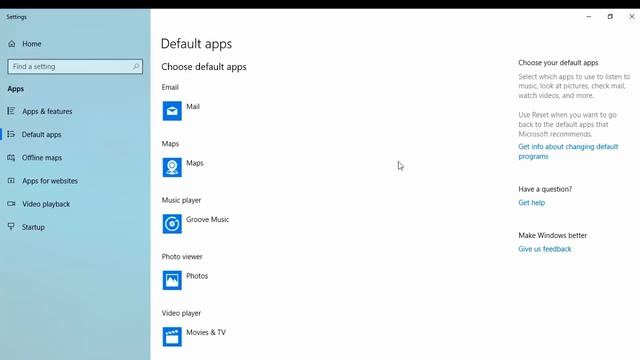640x360 pixels.
Task: Click the Choose your default apps heading
Action: point(558,63)
